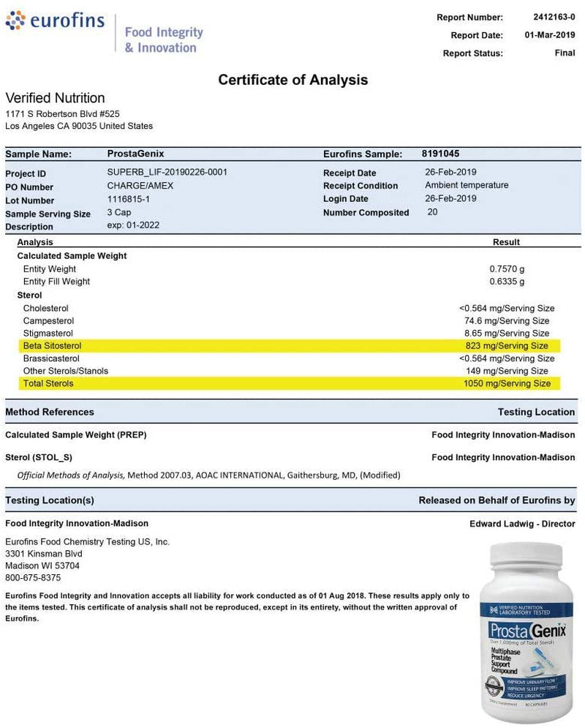Select the highlighted Total Sterols row
Screen dimensions: 585x728
point(289,383)
